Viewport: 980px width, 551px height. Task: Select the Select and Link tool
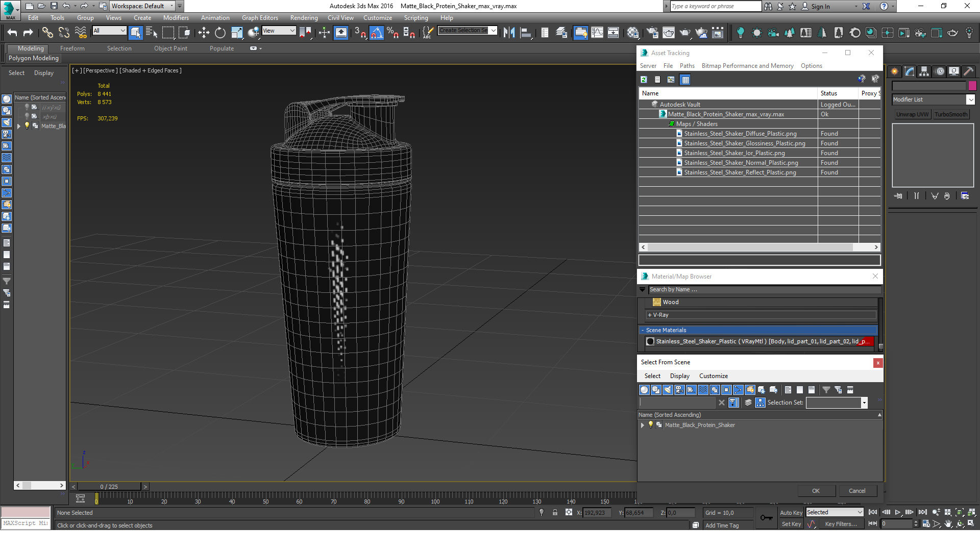(47, 33)
